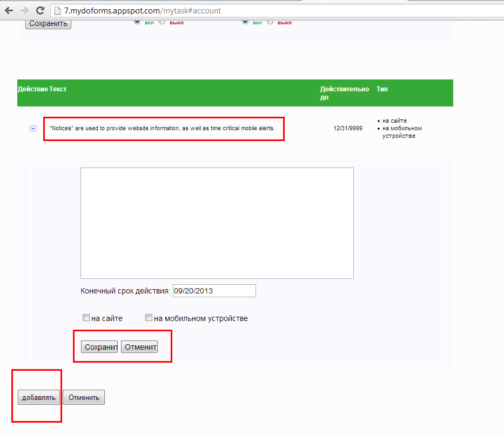
Task: Select the rightmost 'выкл' radio button
Action: point(270,22)
